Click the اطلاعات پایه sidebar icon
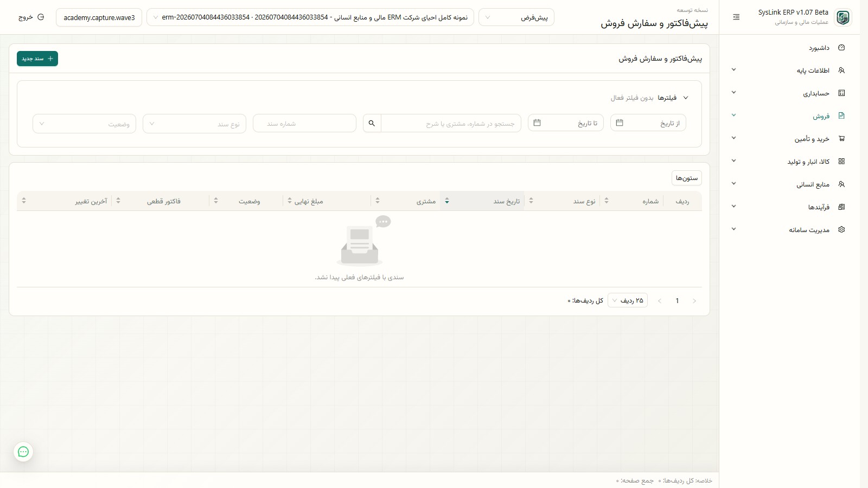868x488 pixels. point(841,70)
